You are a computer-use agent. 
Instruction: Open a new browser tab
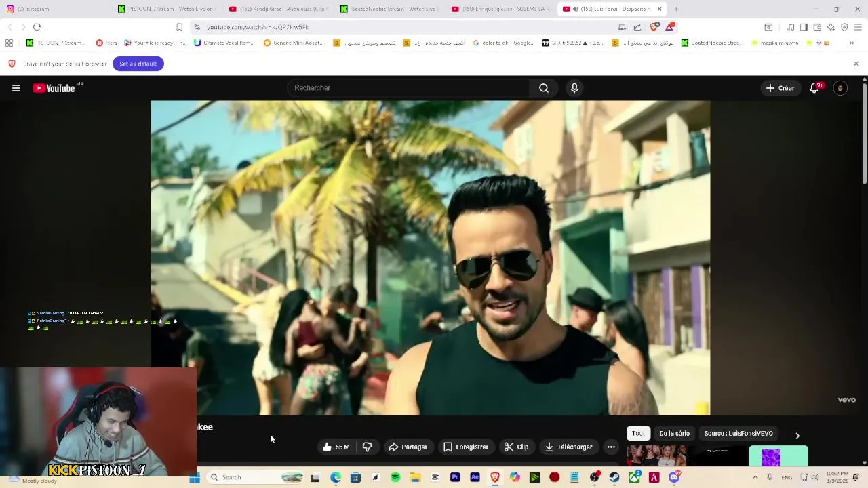[x=676, y=9]
